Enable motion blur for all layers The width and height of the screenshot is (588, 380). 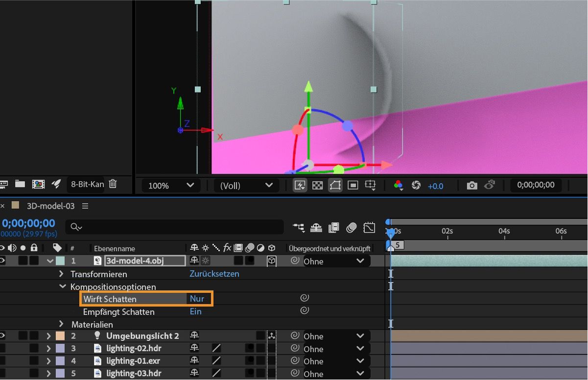pyautogui.click(x=352, y=227)
